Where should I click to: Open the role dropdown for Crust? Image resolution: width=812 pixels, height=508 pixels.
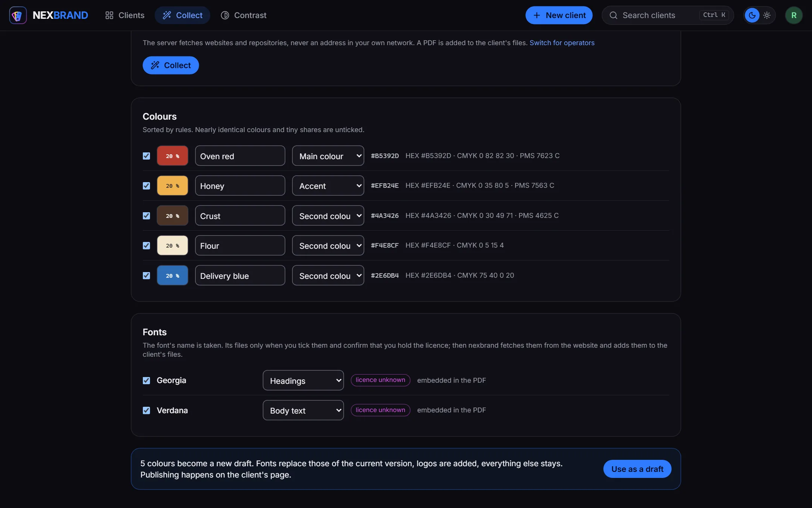pos(328,216)
